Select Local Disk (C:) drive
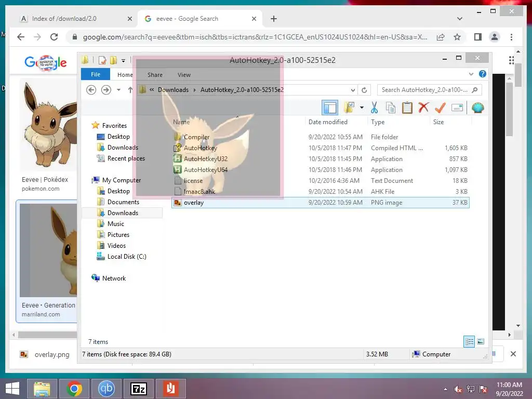 click(x=127, y=257)
